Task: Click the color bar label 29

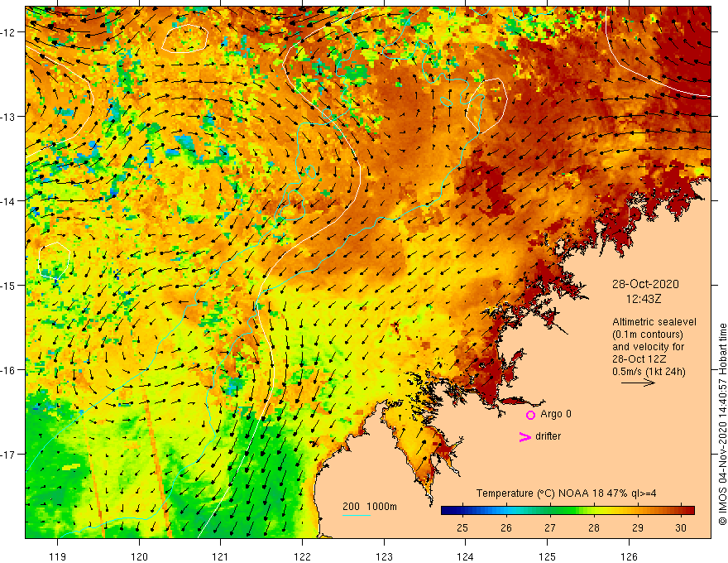Action: (638, 527)
